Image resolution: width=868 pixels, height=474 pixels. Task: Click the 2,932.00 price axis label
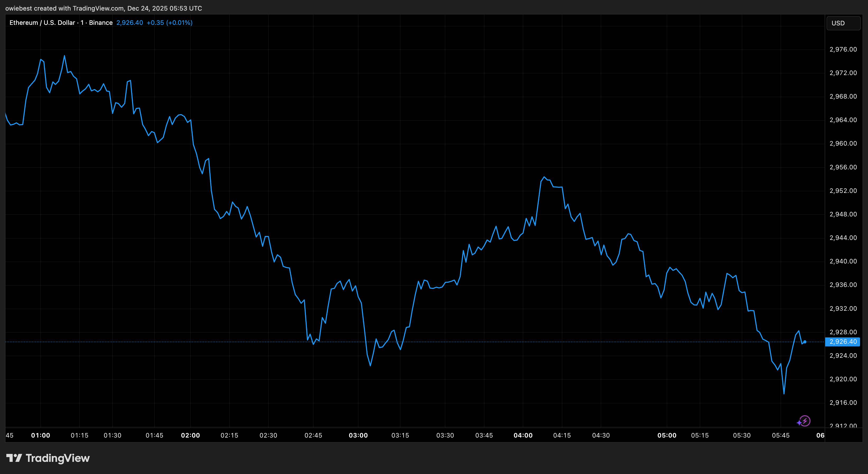click(843, 309)
